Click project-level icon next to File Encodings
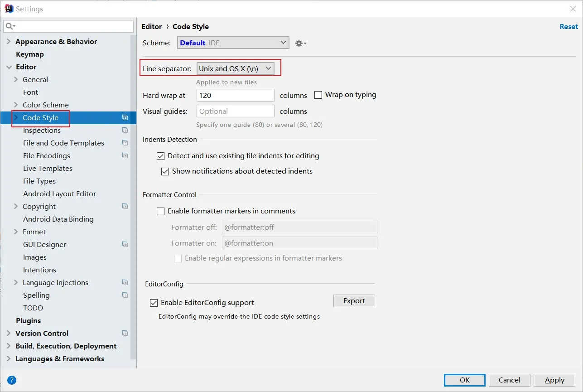This screenshot has height=392, width=583. point(125,155)
